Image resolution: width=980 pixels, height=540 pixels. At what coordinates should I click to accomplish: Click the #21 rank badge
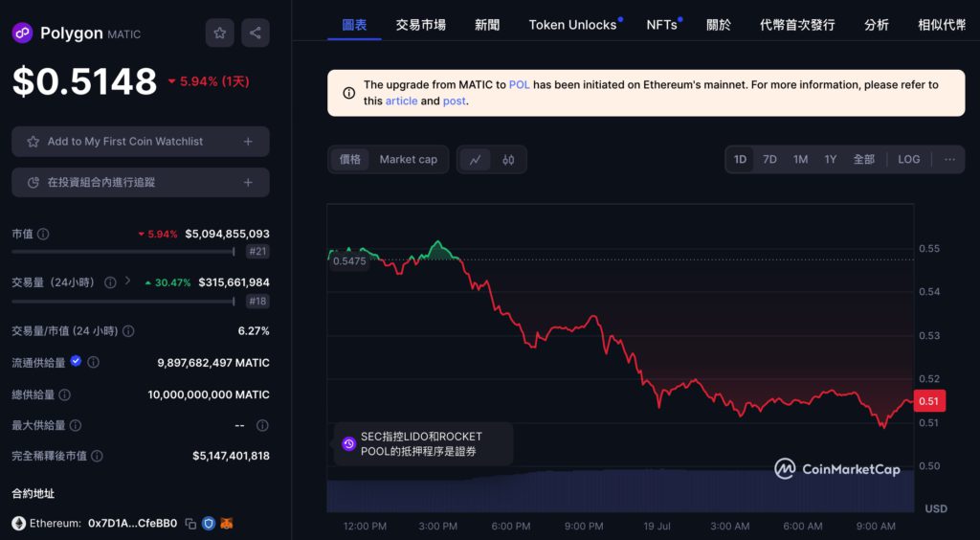[257, 252]
